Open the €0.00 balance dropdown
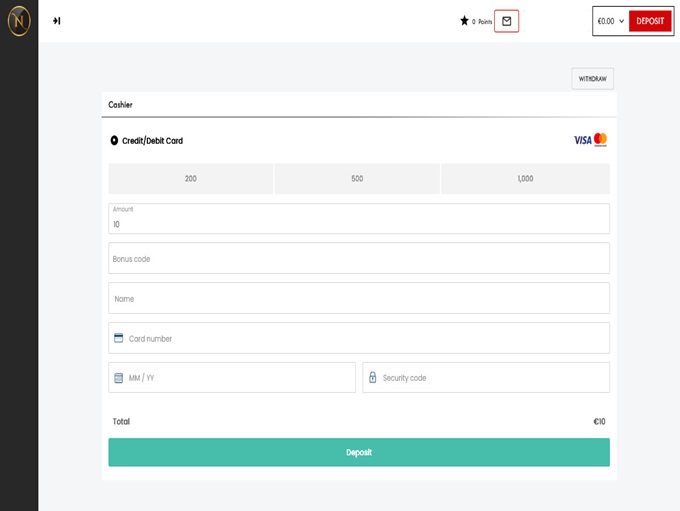Viewport: 680px width, 511px height. click(610, 21)
